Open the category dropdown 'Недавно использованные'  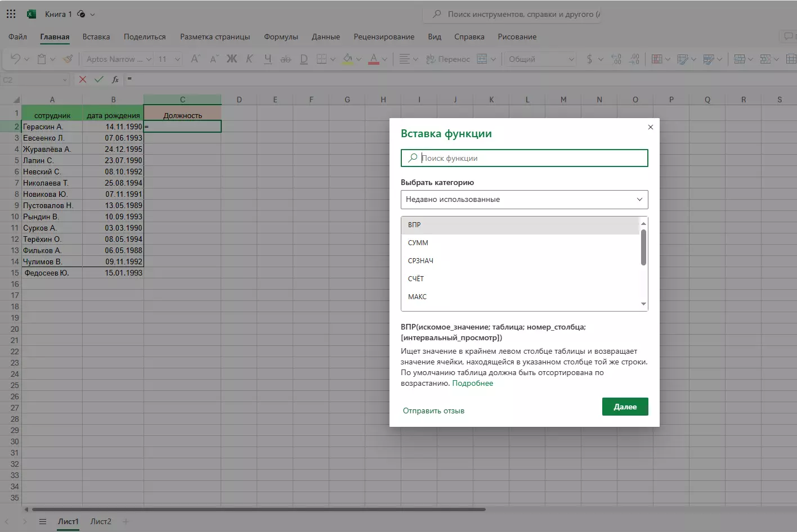pos(524,200)
